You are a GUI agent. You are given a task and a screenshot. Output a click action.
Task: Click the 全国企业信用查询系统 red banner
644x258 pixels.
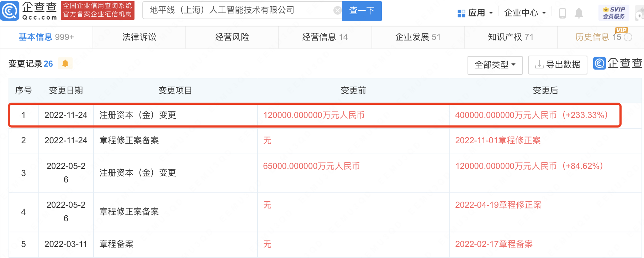(x=97, y=10)
